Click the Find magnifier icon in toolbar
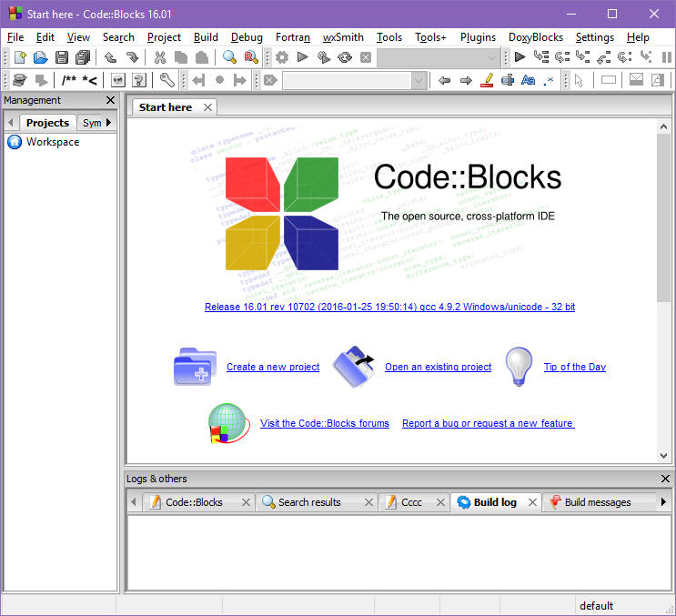 coord(229,57)
